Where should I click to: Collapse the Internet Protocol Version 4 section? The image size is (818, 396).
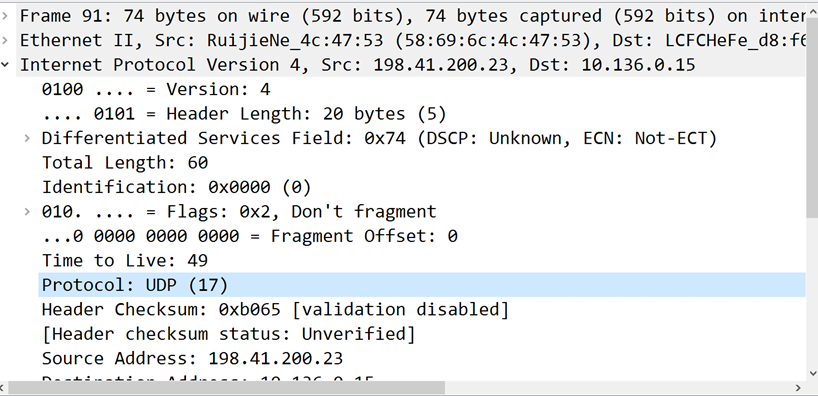(5, 65)
